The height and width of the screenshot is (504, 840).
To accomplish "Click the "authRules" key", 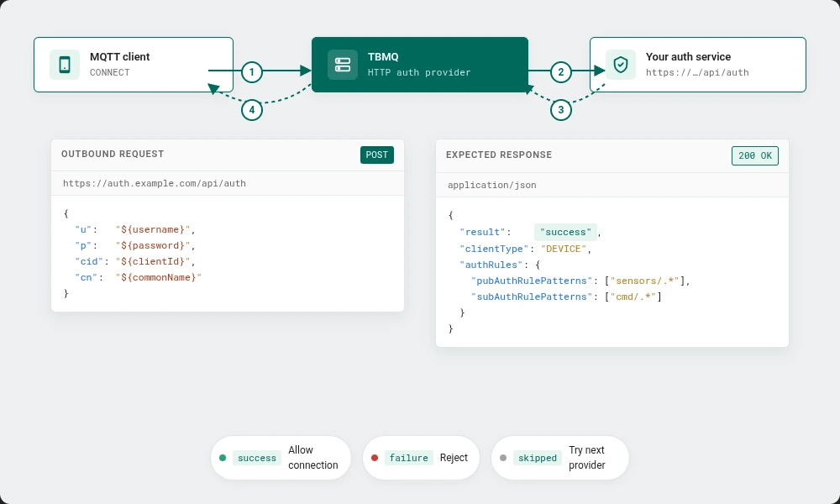I will click(x=491, y=265).
